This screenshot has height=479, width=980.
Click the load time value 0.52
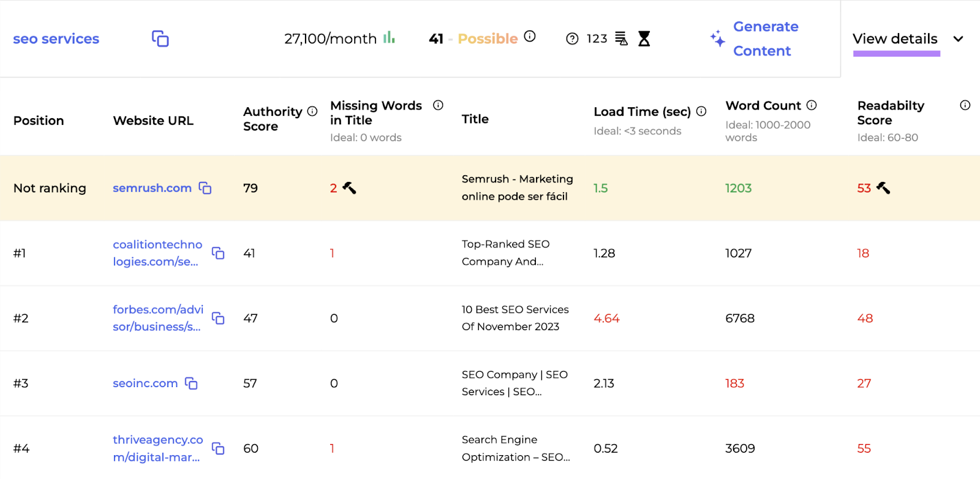[x=606, y=448]
